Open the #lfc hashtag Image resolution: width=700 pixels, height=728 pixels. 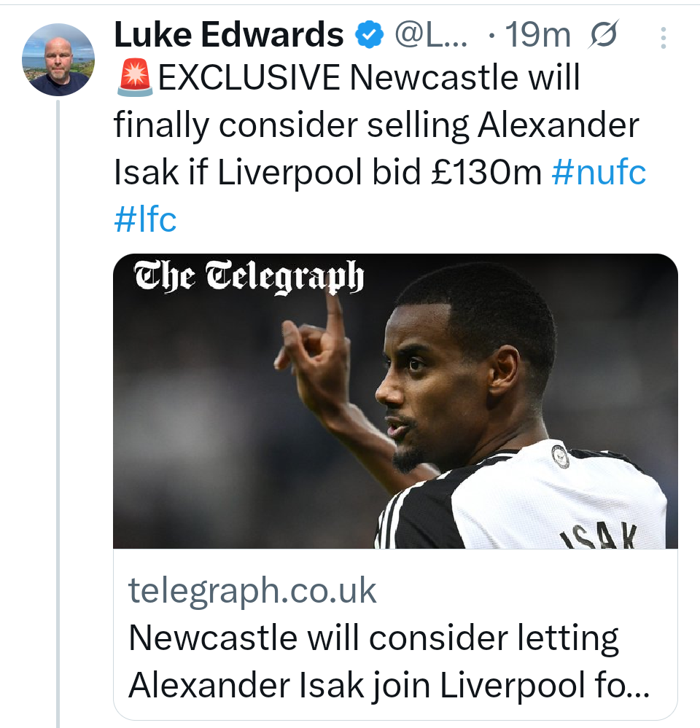146,219
